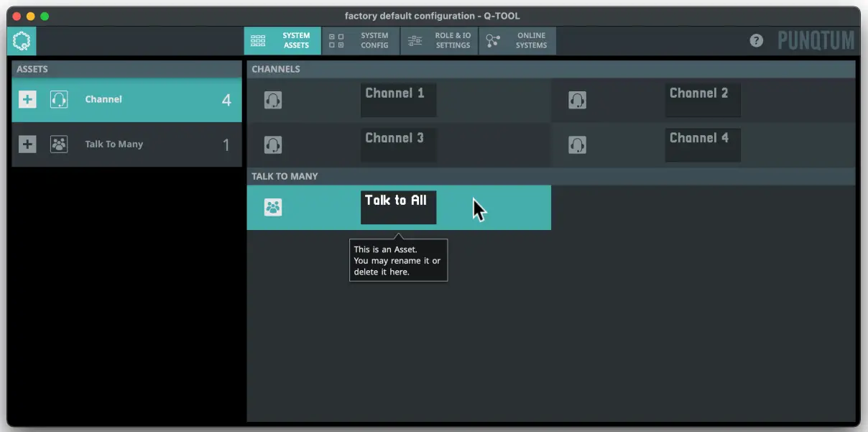Select the Channel 3 name field

(x=398, y=144)
